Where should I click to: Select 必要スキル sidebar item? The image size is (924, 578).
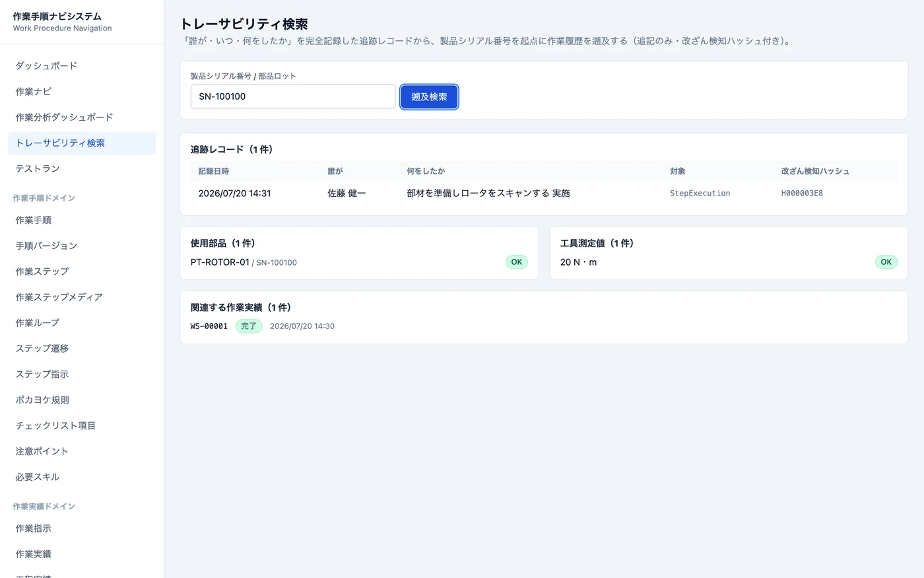coord(82,478)
